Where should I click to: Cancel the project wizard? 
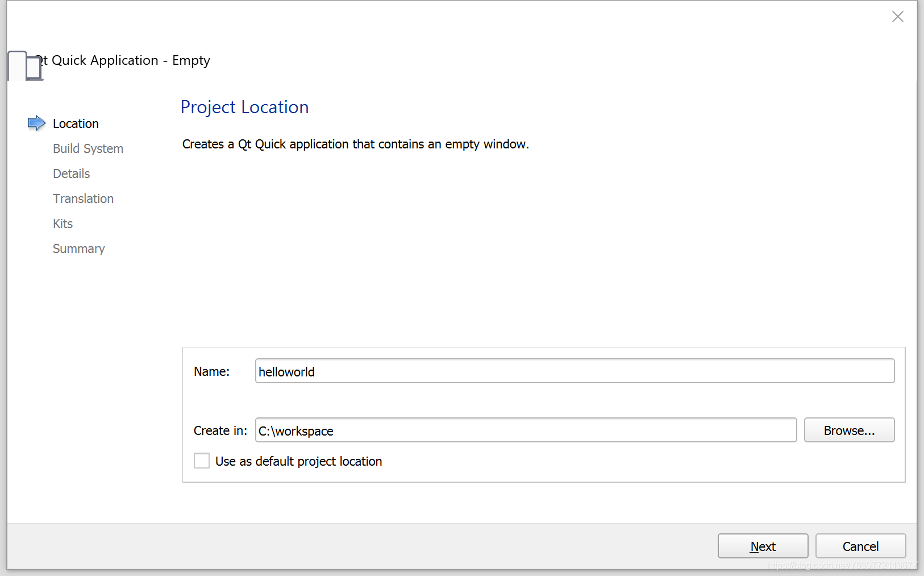tap(860, 546)
